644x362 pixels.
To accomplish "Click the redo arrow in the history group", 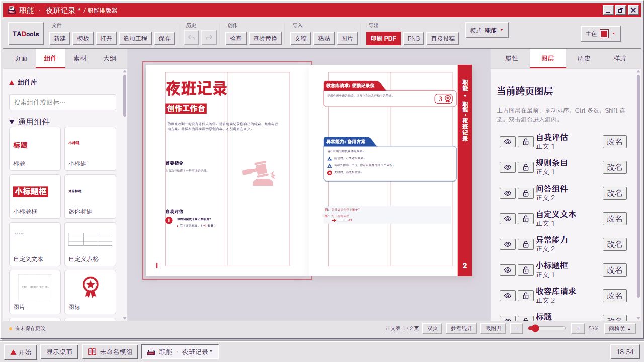I will (x=209, y=38).
